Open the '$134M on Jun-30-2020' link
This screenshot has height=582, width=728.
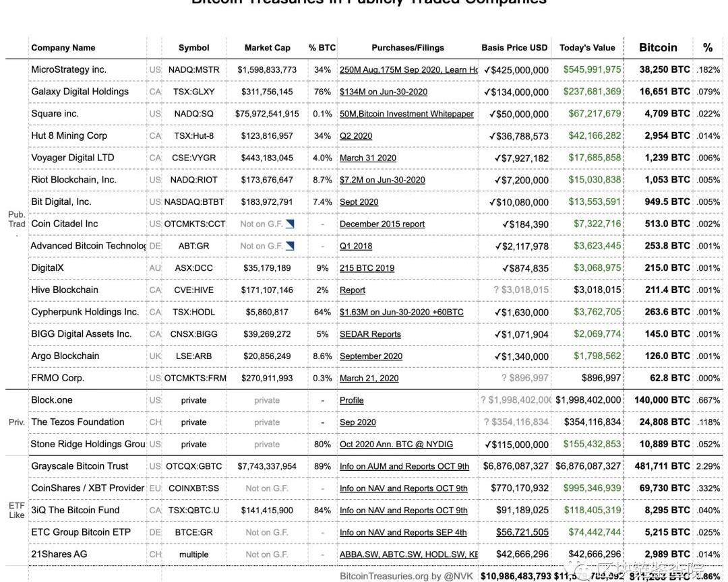pos(384,92)
